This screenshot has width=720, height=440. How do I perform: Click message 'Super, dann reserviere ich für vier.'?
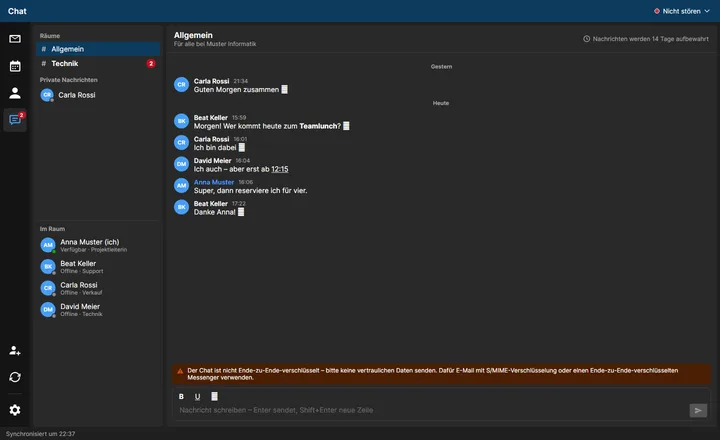pos(250,191)
